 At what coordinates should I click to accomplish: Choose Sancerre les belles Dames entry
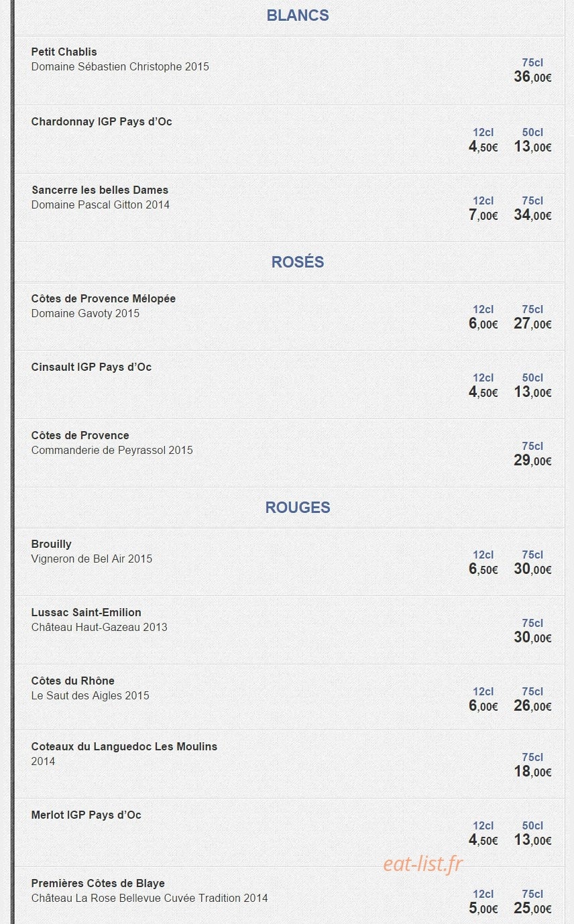100,190
